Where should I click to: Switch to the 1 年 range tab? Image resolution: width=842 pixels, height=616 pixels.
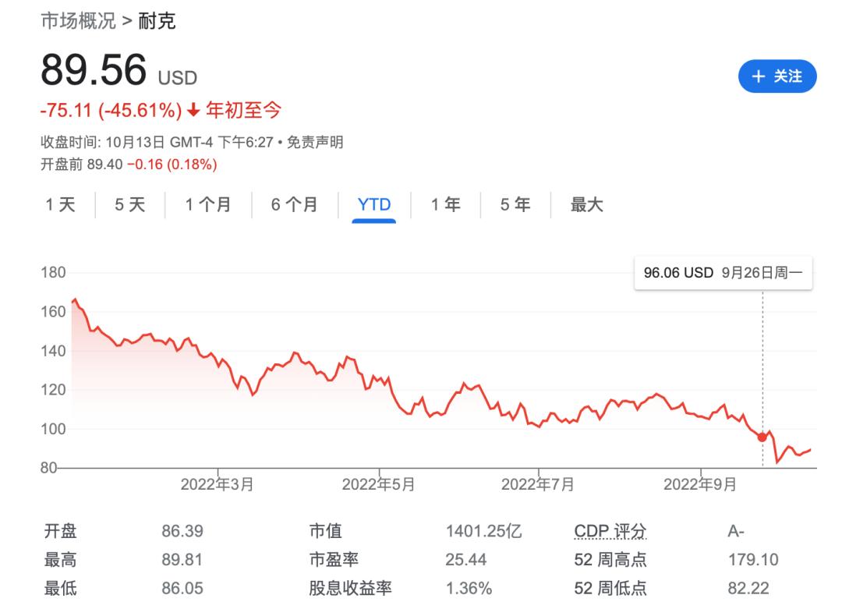[x=446, y=204]
